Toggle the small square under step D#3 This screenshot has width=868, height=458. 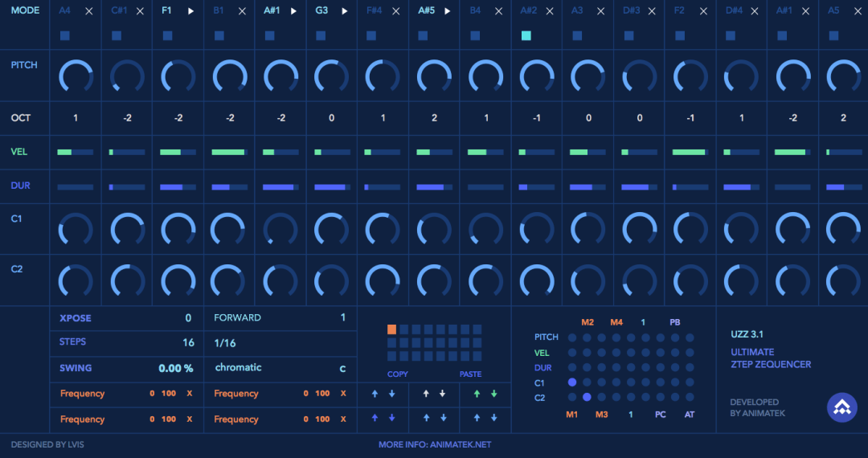(x=628, y=35)
